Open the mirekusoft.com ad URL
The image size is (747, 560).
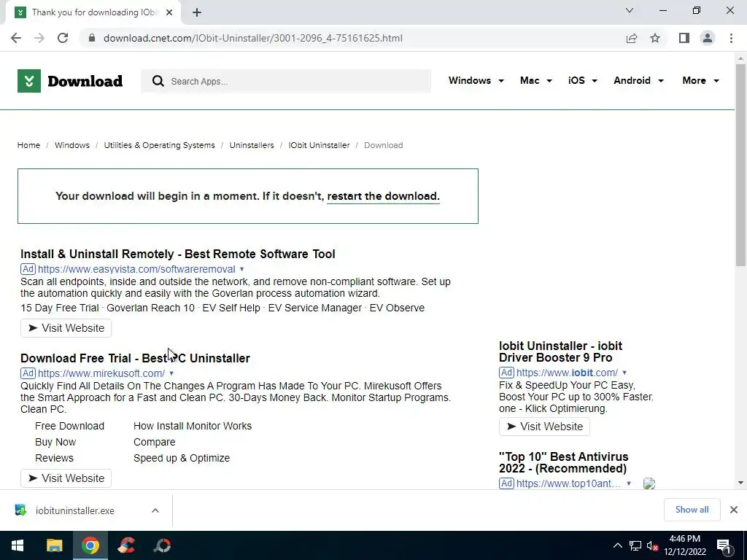[x=101, y=373]
